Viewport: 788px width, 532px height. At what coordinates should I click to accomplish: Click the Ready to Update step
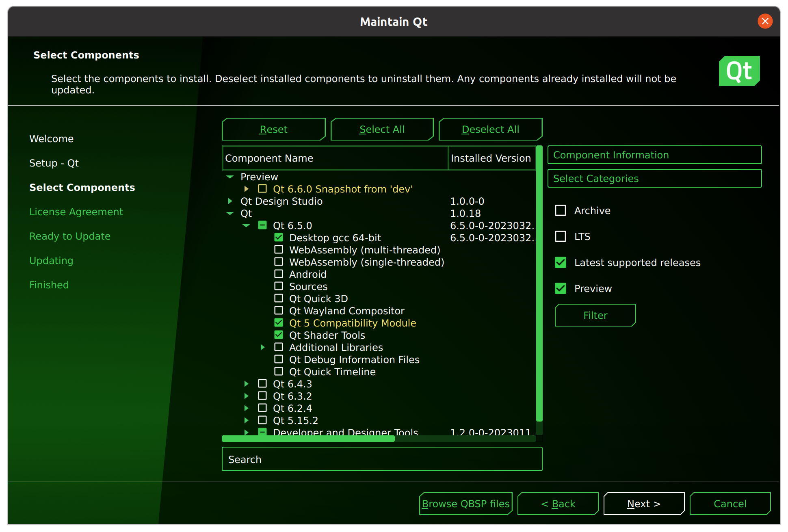point(70,236)
